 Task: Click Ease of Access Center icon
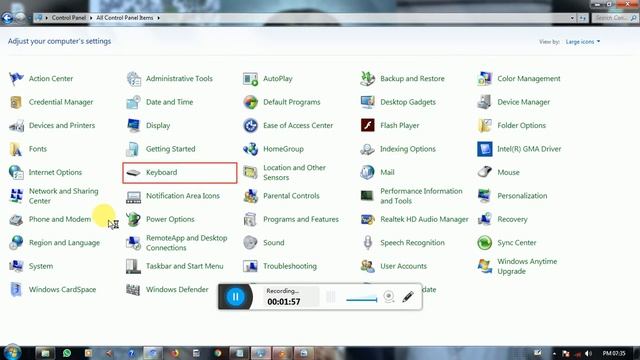click(250, 126)
